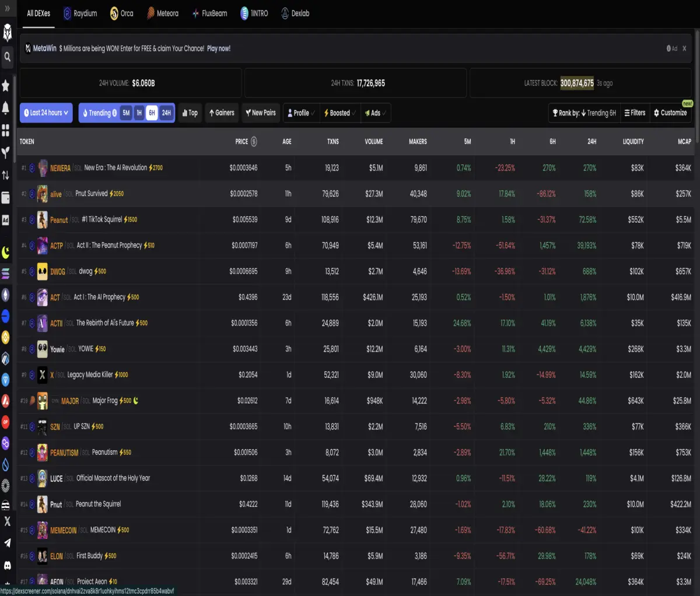The width and height of the screenshot is (700, 596).
Task: Sort the table by VOLUME column
Action: point(374,142)
